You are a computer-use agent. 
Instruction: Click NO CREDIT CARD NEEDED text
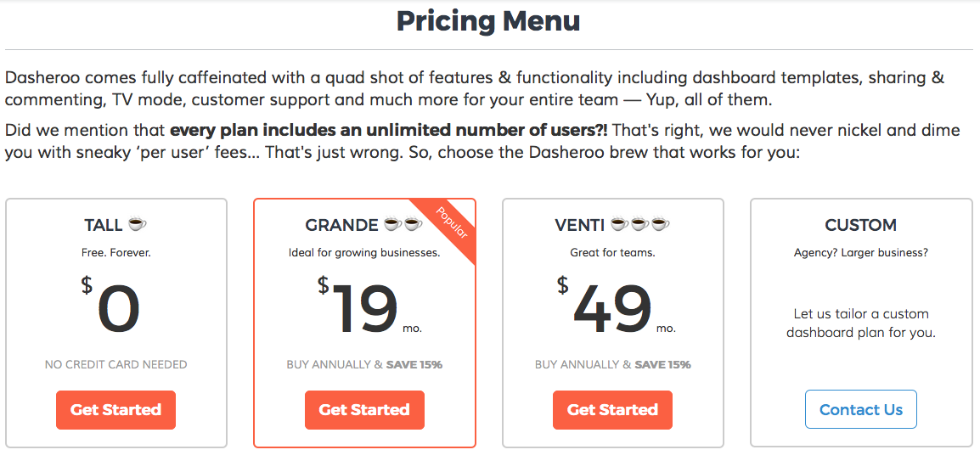116,364
